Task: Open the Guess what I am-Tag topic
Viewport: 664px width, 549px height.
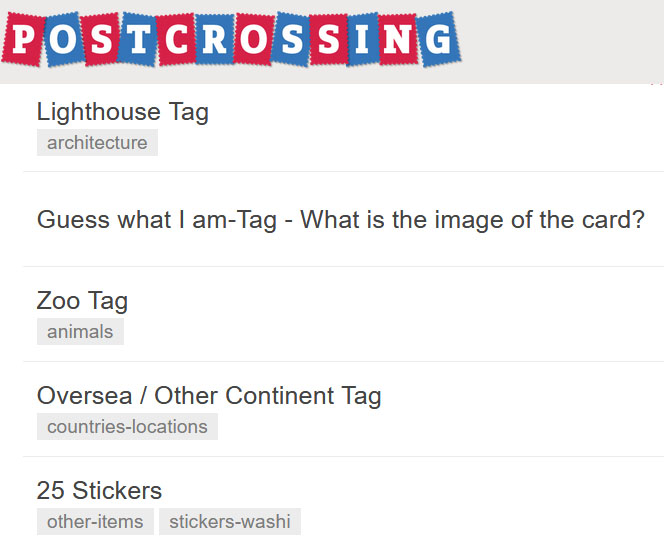Action: point(340,220)
